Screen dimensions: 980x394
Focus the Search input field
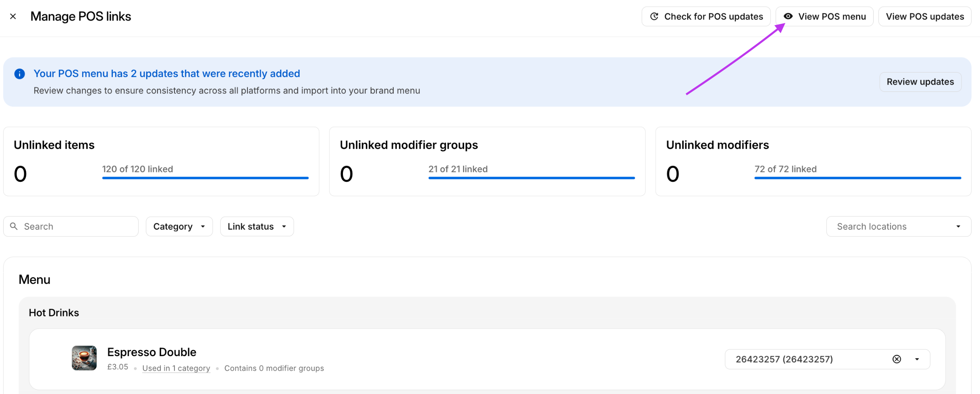(x=71, y=226)
